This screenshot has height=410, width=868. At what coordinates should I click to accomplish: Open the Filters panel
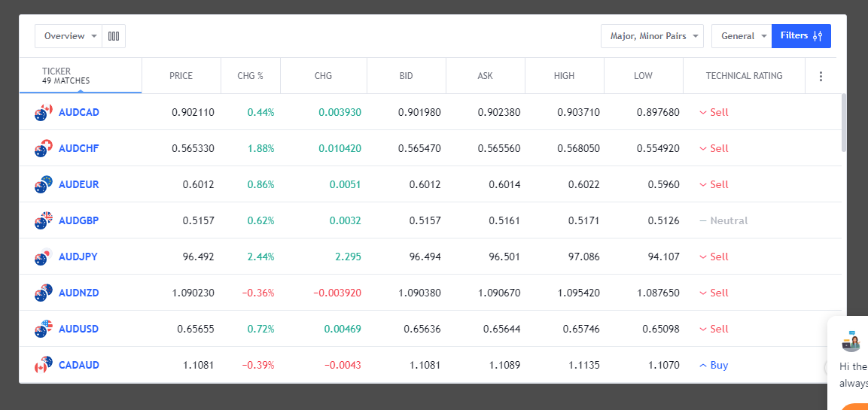[x=801, y=36]
